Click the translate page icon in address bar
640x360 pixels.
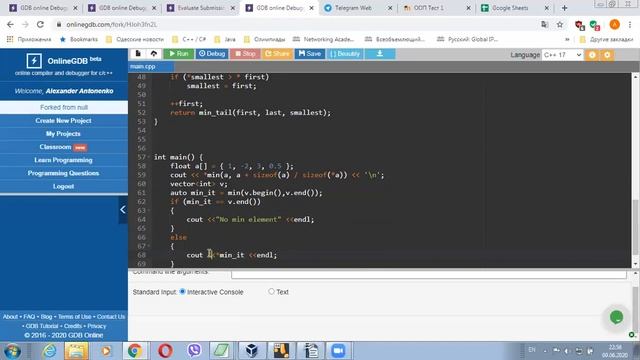coord(544,24)
